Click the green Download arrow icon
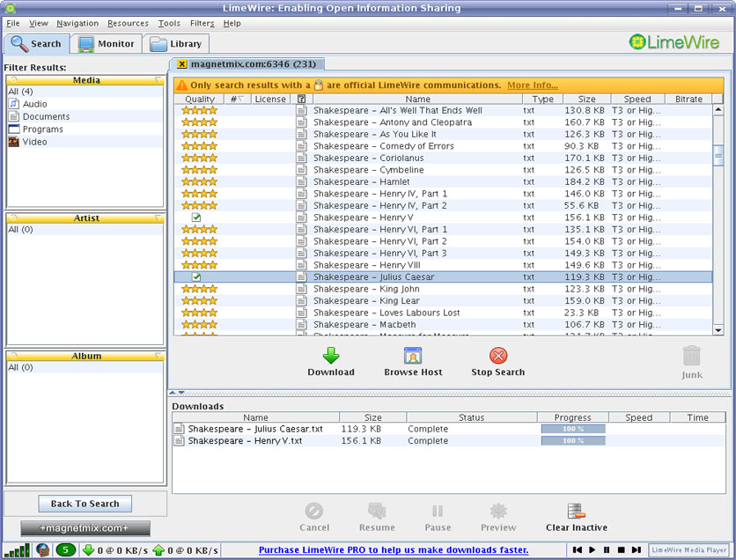The width and height of the screenshot is (736, 560). [331, 356]
